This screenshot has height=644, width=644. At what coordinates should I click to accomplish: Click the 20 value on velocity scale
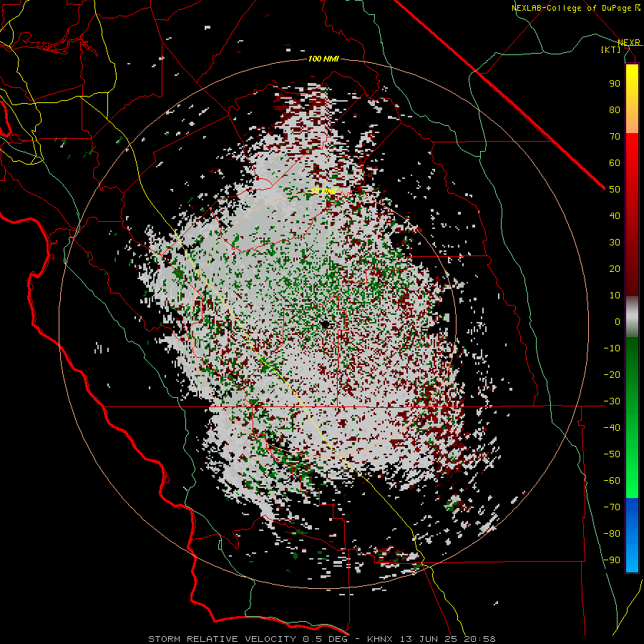point(615,268)
